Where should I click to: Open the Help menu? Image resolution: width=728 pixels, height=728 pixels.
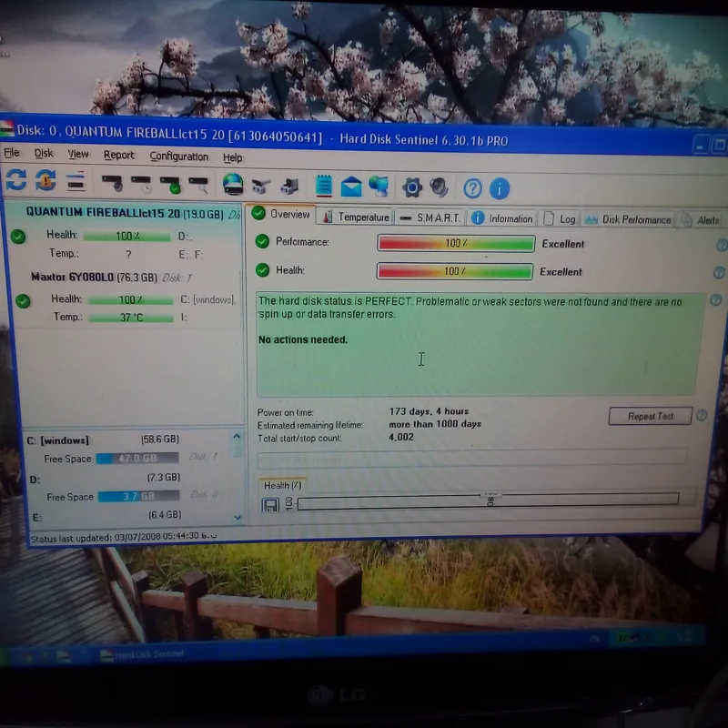(233, 157)
